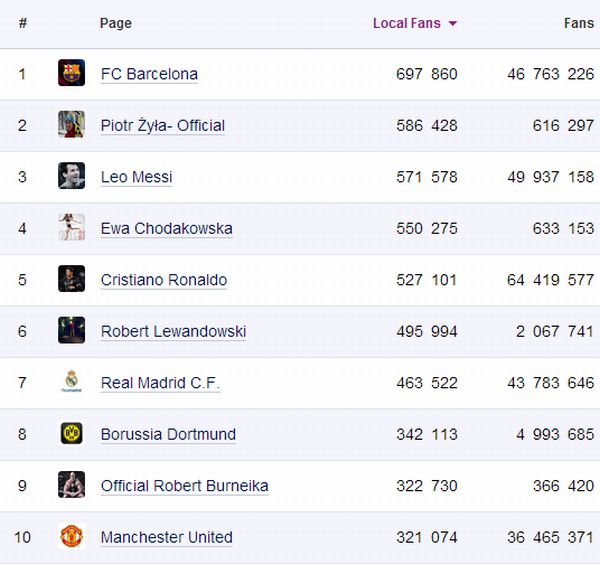Click Ewa Chodakowska's profile thumbnail
600x565 pixels.
coord(71,228)
